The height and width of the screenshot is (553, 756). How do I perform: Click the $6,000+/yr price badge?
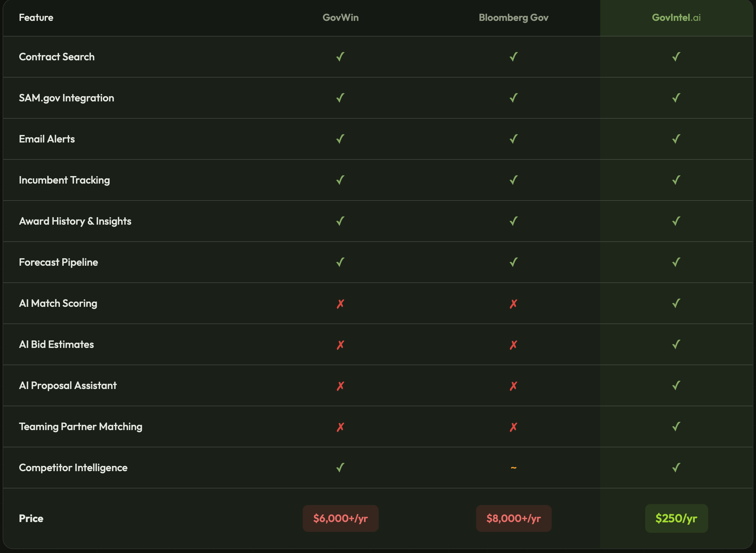(x=340, y=518)
